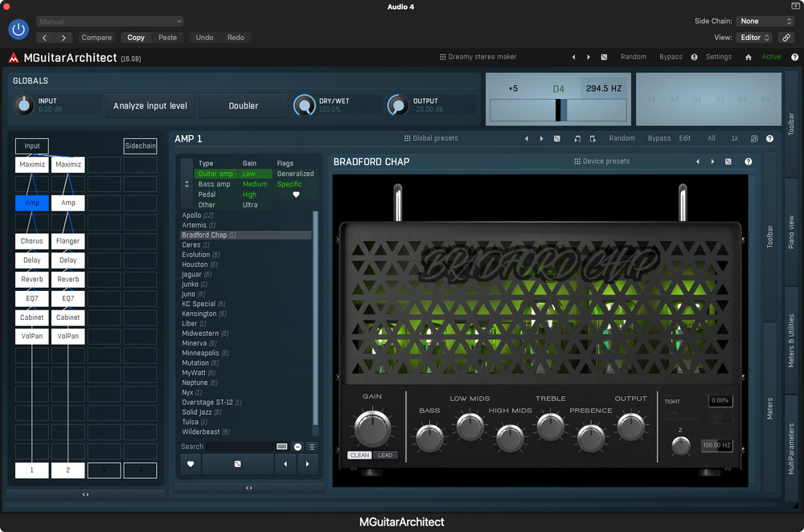Click the link icon beside the Editor view
The width and height of the screenshot is (804, 532).
pos(786,38)
